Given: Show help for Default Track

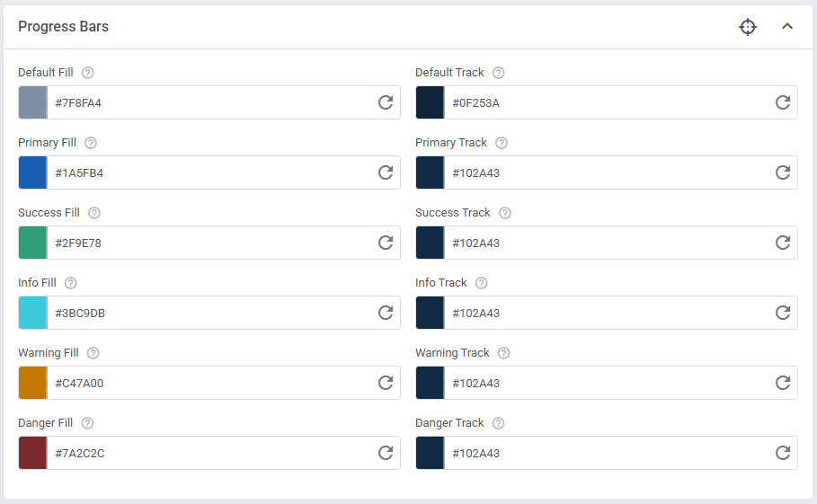Looking at the screenshot, I should pos(499,73).
